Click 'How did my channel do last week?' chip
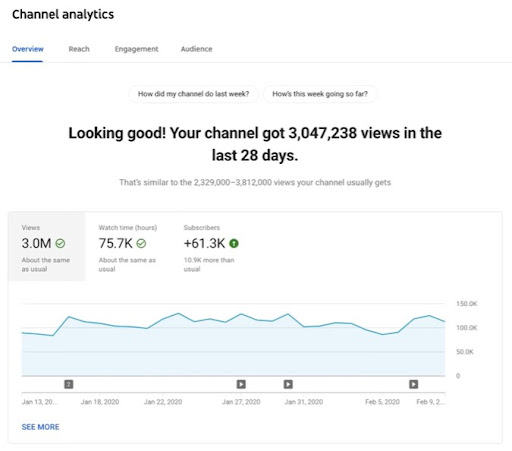512x451 pixels. pos(193,94)
